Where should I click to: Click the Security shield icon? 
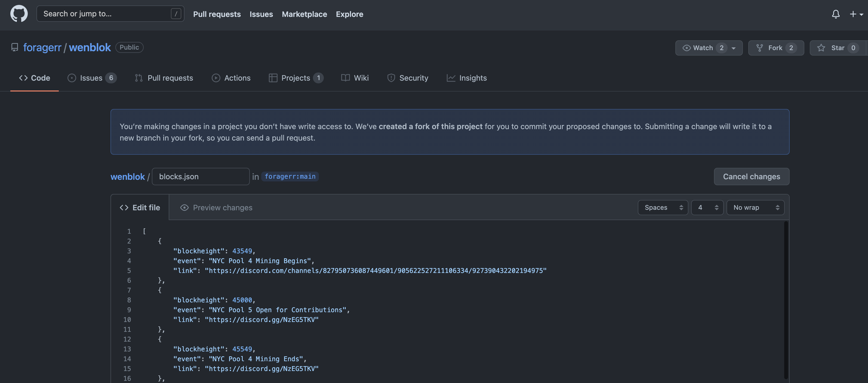[391, 78]
